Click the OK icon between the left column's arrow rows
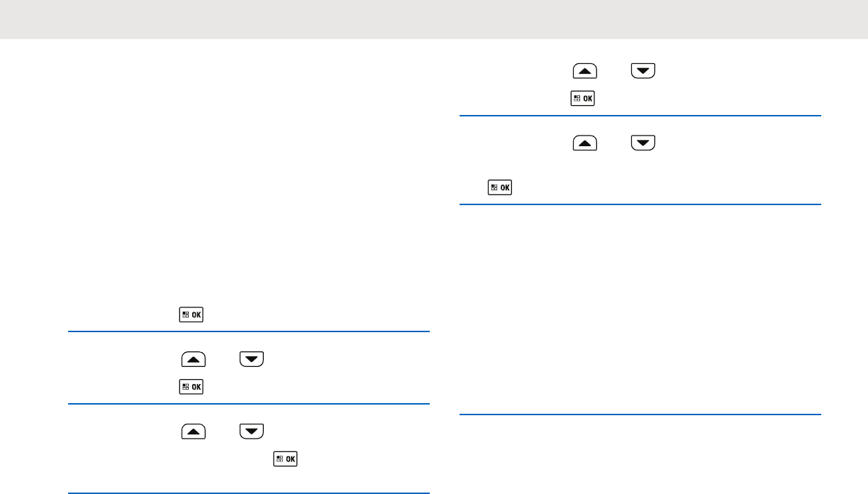868x494 pixels. tap(191, 387)
